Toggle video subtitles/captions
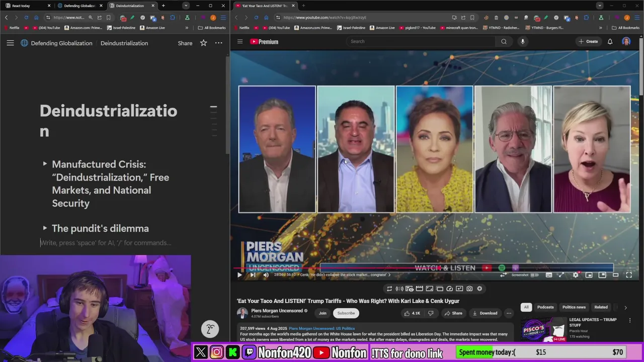 pos(549,275)
